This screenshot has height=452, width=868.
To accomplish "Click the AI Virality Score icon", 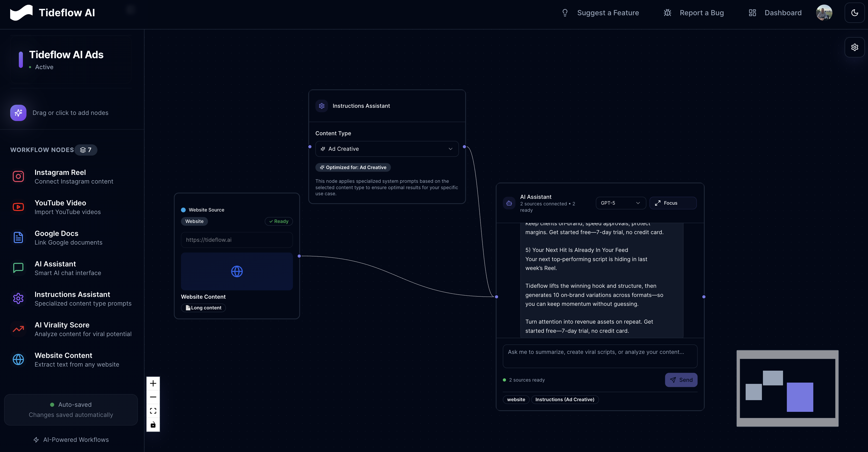I will [x=18, y=329].
